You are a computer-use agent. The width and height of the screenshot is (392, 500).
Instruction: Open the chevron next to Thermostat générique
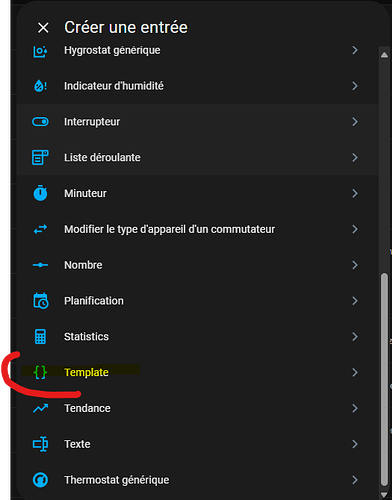355,480
